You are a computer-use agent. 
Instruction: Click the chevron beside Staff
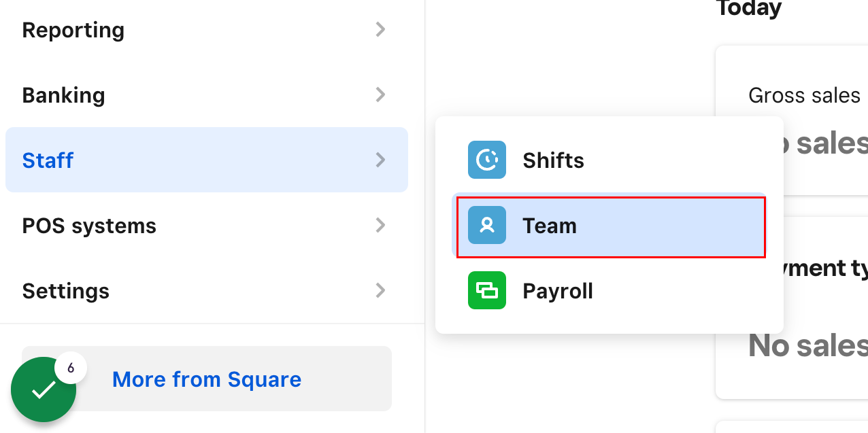tap(381, 160)
